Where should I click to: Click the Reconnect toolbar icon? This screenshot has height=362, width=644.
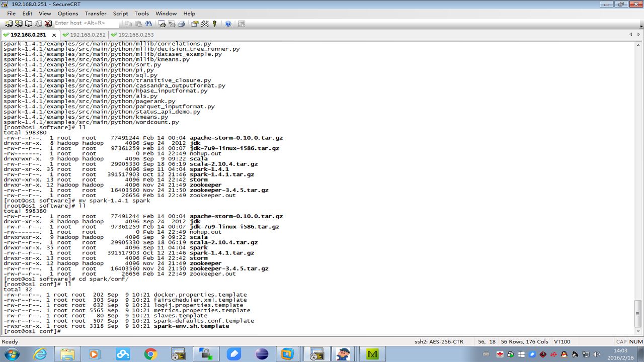click(x=38, y=24)
